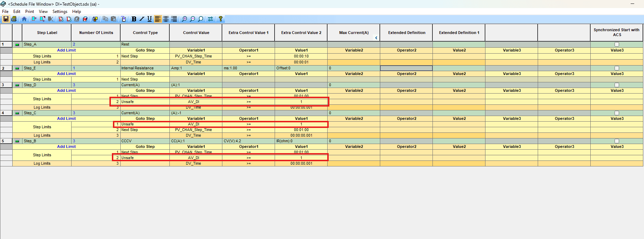644x239 pixels.
Task: Collapse Step_E using its green minus box
Action: [x=17, y=68]
